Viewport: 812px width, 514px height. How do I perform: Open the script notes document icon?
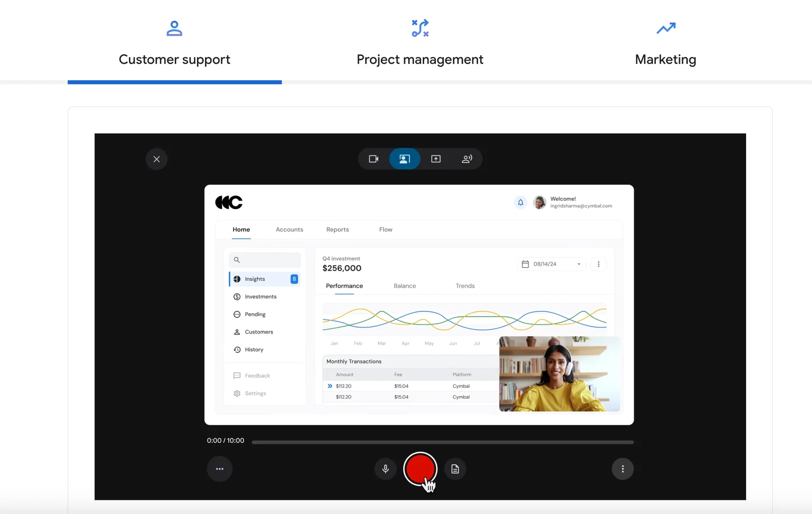(455, 469)
